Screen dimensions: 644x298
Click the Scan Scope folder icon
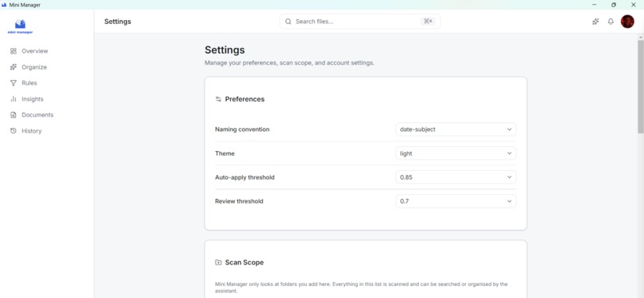point(218,262)
